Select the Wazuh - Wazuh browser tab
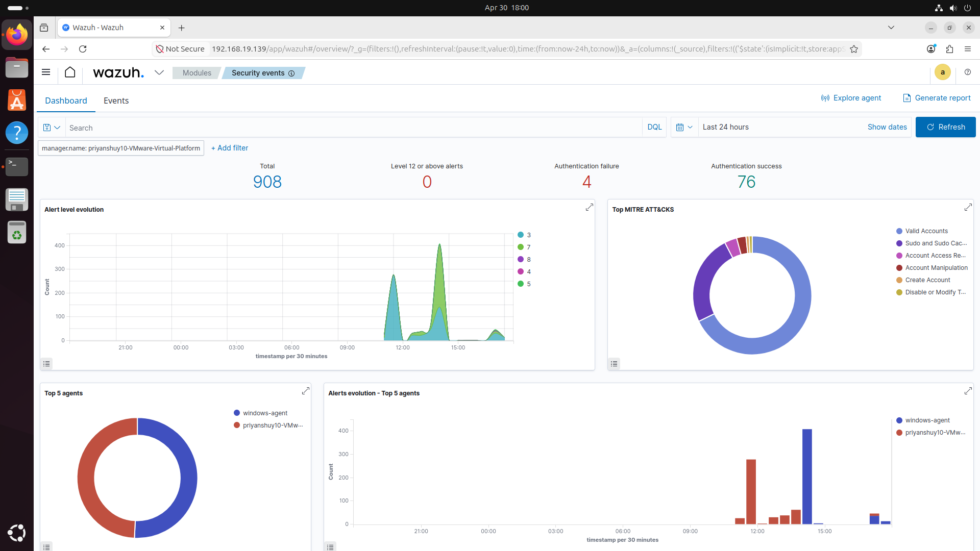The width and height of the screenshot is (980, 551). (x=113, y=28)
